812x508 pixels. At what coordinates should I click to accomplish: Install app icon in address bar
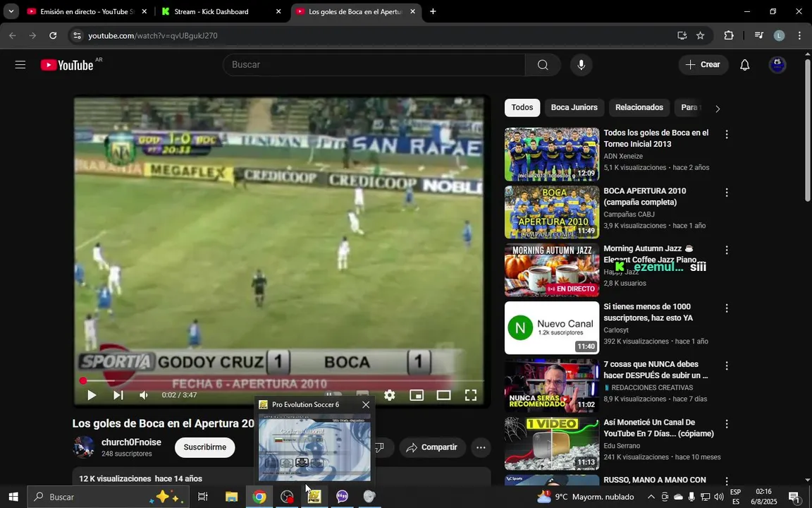[x=682, y=35]
